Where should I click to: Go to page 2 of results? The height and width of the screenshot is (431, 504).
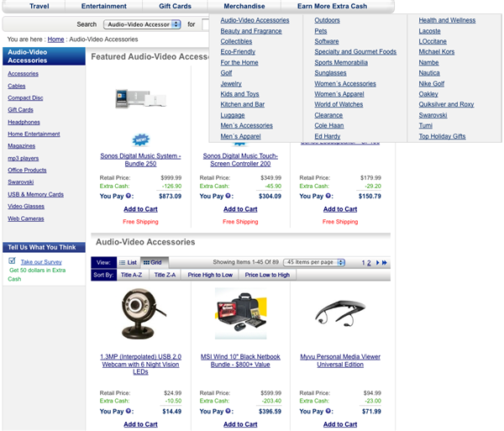click(x=369, y=263)
